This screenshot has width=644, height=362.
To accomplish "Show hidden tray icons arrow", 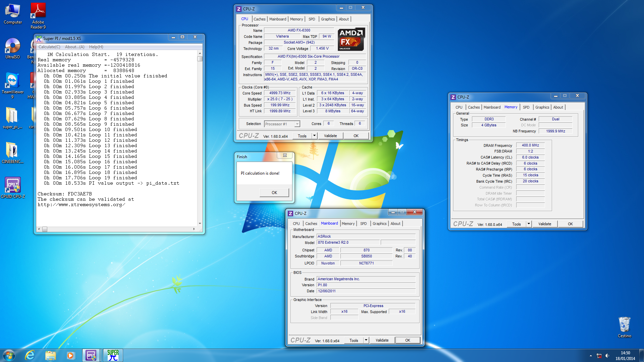I will click(590, 356).
